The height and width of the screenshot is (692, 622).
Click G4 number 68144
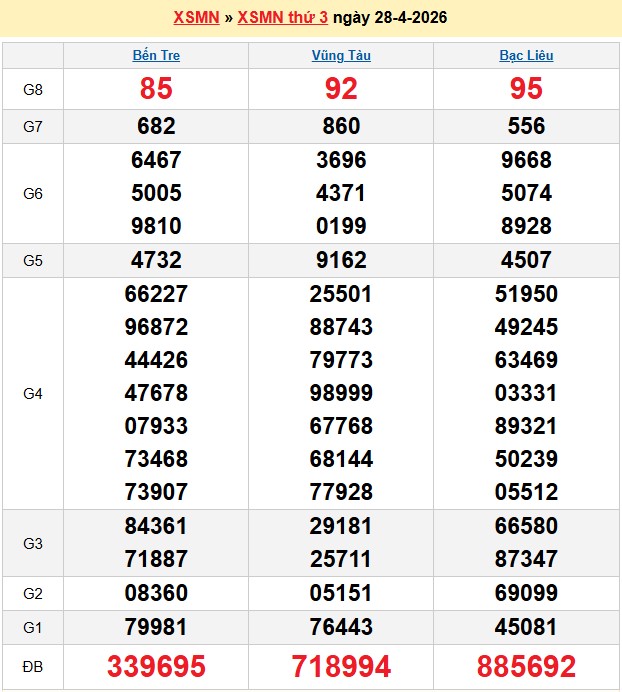point(341,459)
